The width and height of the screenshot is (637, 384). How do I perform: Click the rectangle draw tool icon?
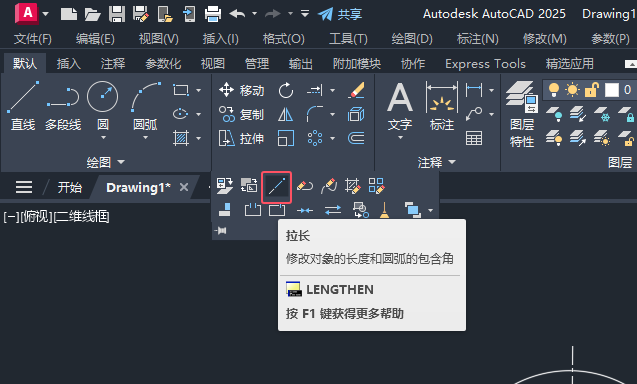click(x=181, y=90)
